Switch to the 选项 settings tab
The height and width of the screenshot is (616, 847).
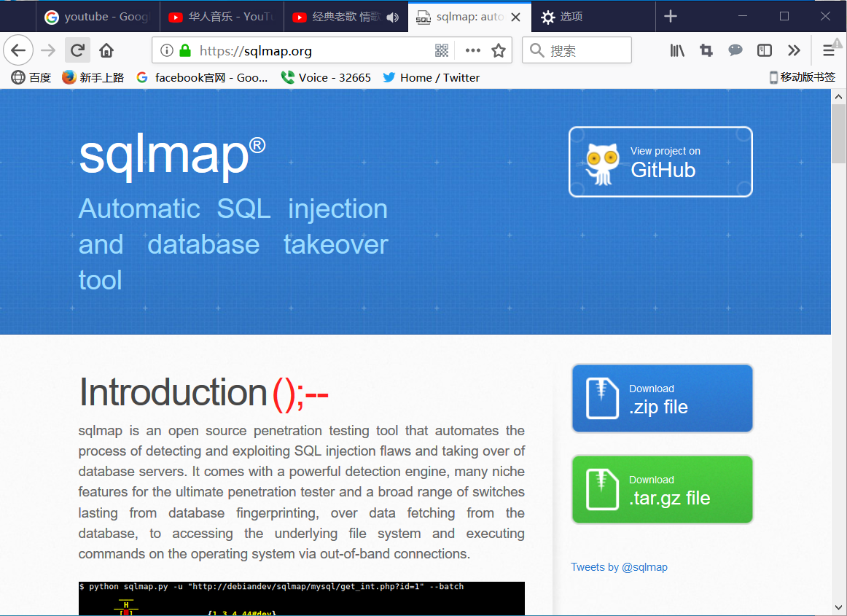tap(593, 17)
